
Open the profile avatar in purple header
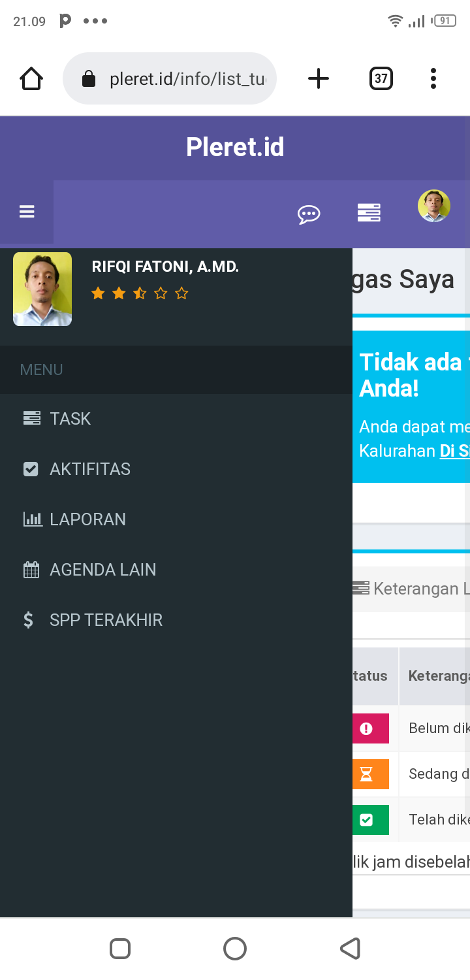tap(434, 206)
